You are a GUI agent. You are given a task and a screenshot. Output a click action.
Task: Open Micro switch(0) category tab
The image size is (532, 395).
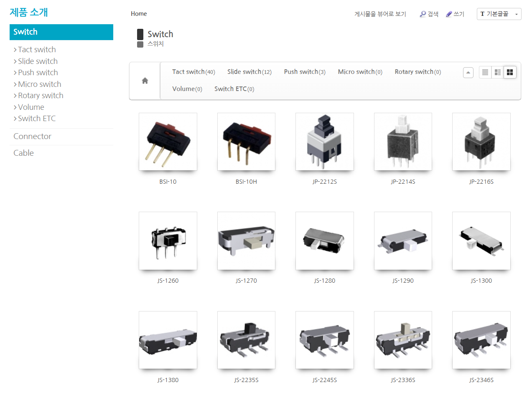(x=360, y=72)
